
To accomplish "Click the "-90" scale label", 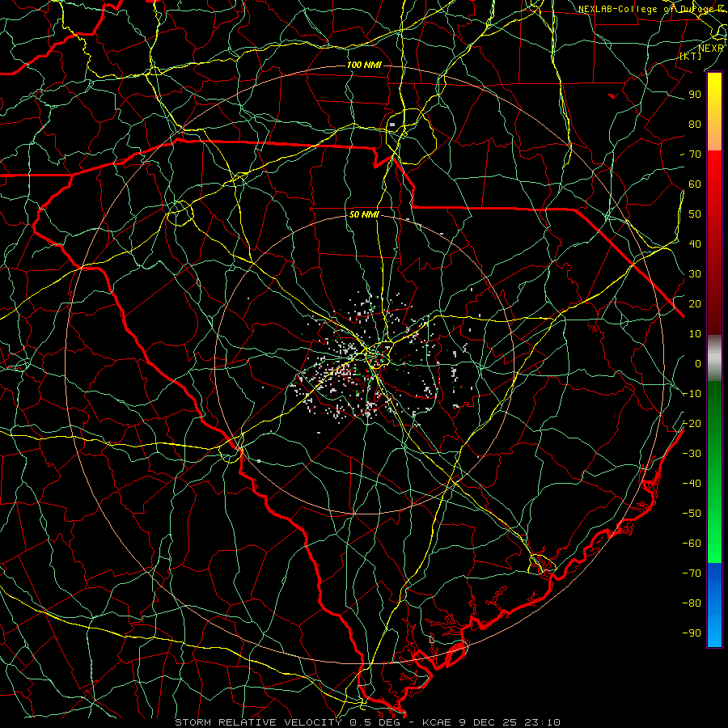I will (692, 633).
